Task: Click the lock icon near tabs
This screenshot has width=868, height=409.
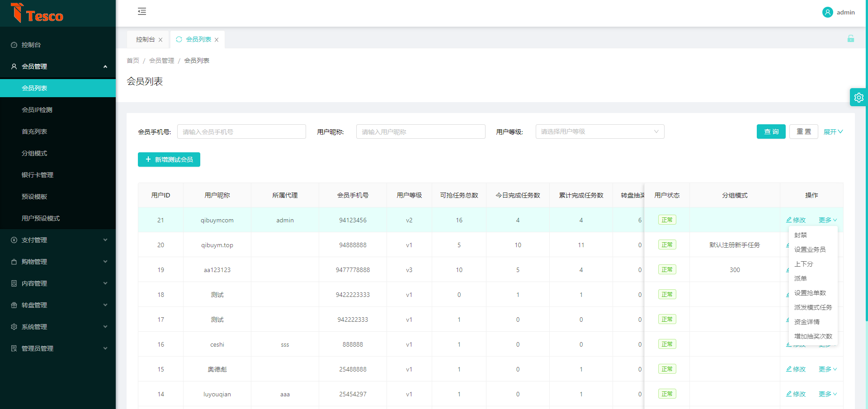Action: point(850,39)
